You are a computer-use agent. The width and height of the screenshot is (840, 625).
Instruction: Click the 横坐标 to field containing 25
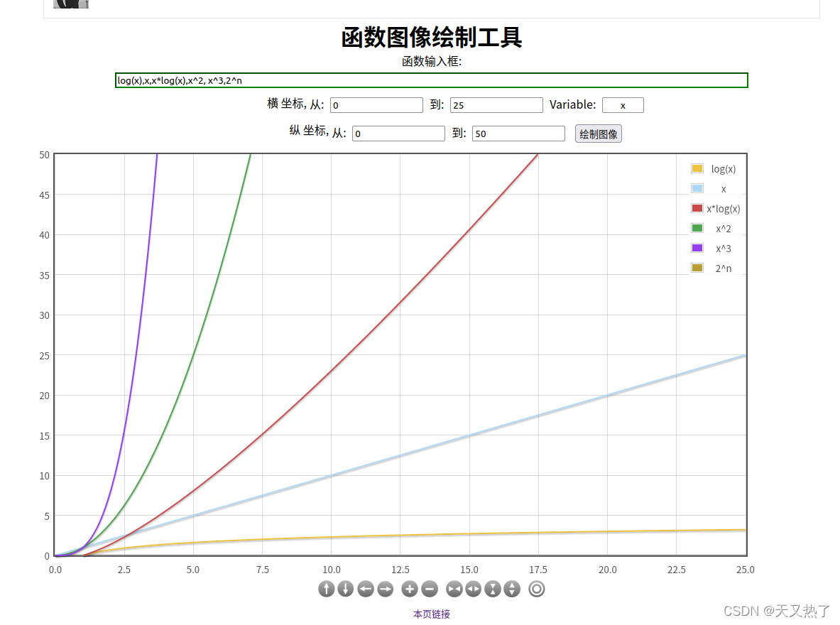coord(496,105)
